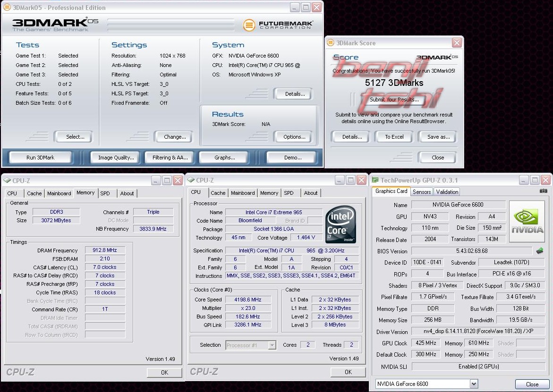Click the Channels value Triple
Viewport: 553px width, 392px height.
(x=153, y=212)
